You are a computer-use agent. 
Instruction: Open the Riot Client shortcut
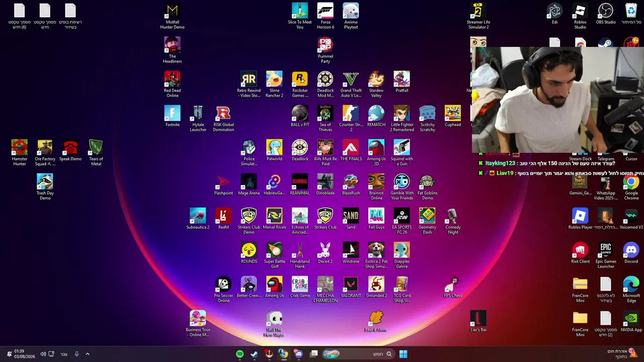click(580, 253)
